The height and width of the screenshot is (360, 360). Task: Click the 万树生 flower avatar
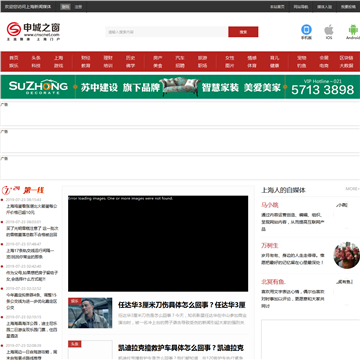(347, 255)
